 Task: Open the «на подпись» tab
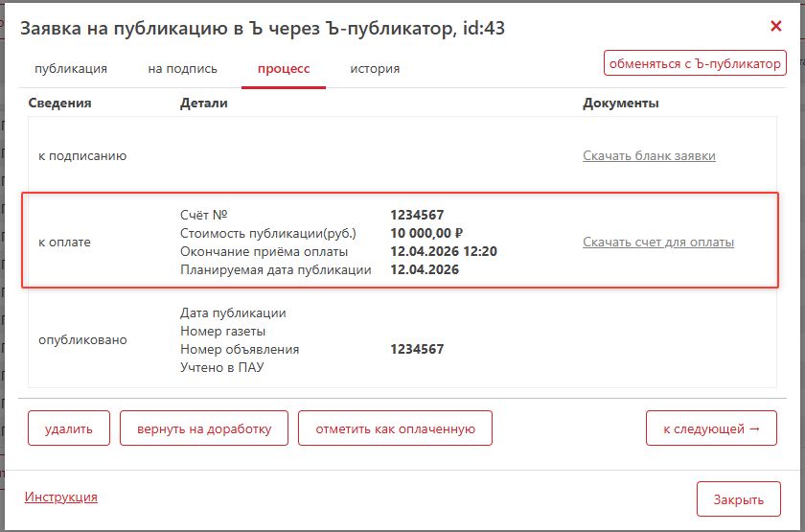tap(182, 69)
